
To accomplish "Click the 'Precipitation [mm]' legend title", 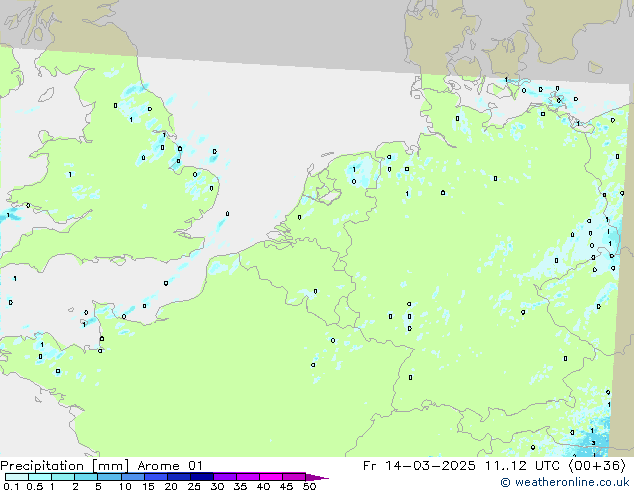I will (64, 466).
